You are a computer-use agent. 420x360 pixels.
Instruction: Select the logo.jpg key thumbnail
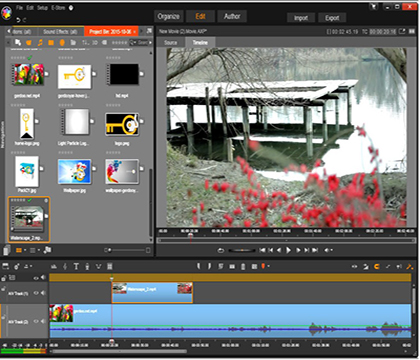pos(122,124)
